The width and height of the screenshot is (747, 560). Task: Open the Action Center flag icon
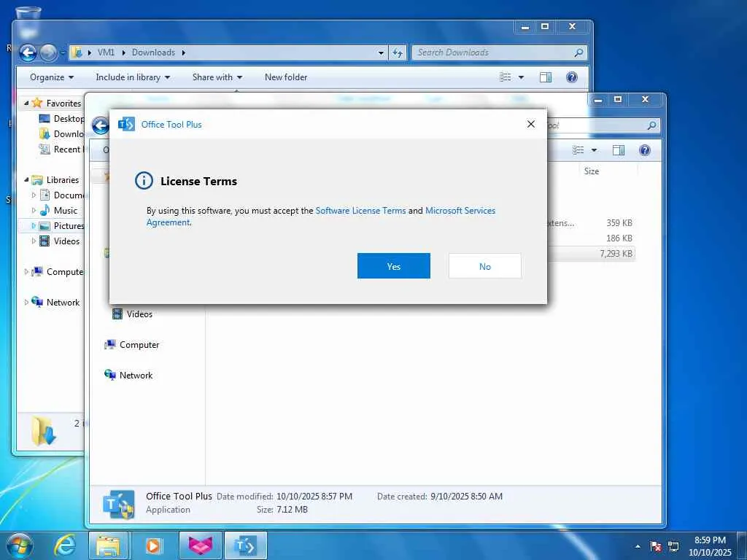click(656, 546)
